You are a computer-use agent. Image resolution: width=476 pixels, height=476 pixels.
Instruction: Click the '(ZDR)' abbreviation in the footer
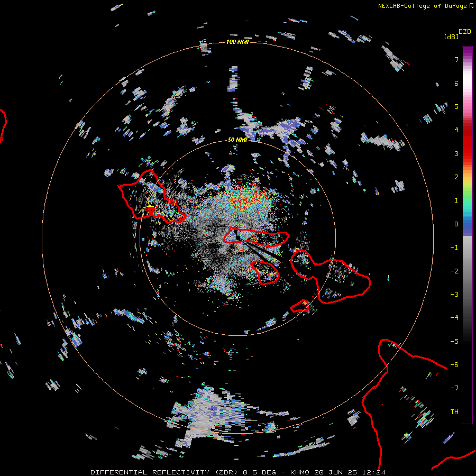point(227,472)
